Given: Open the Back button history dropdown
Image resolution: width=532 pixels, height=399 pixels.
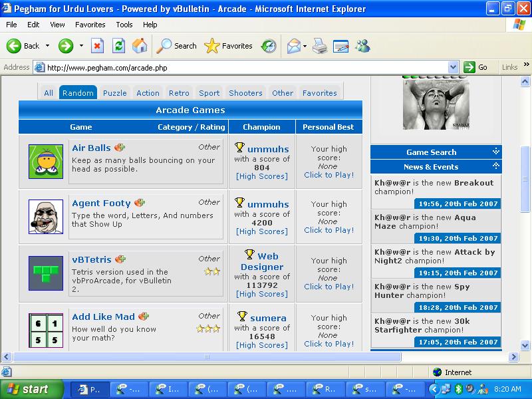Looking at the screenshot, I should pyautogui.click(x=47, y=46).
